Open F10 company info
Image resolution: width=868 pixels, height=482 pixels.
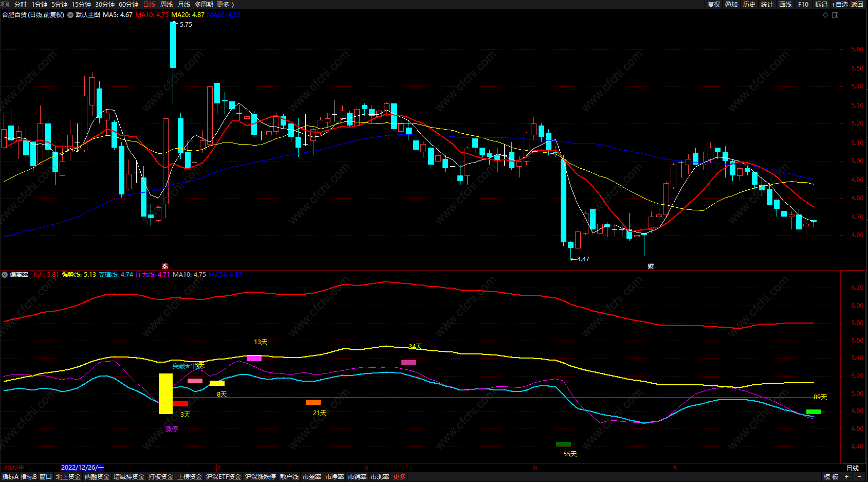click(803, 4)
